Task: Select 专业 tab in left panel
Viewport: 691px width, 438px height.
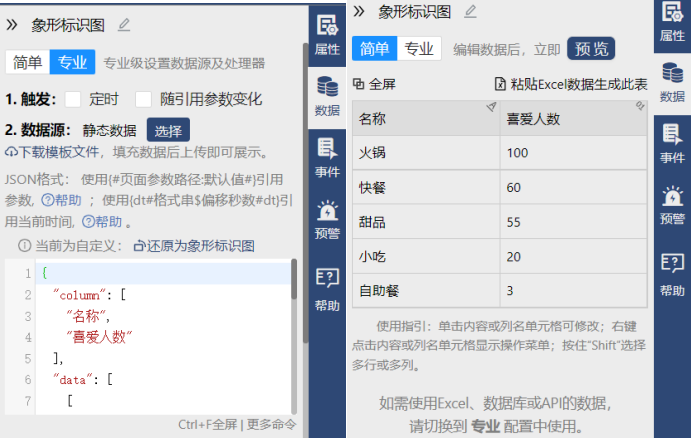Action: coord(72,62)
